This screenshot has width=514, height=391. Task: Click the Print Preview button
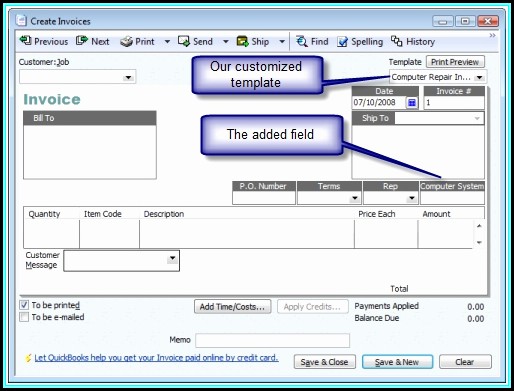coord(455,62)
